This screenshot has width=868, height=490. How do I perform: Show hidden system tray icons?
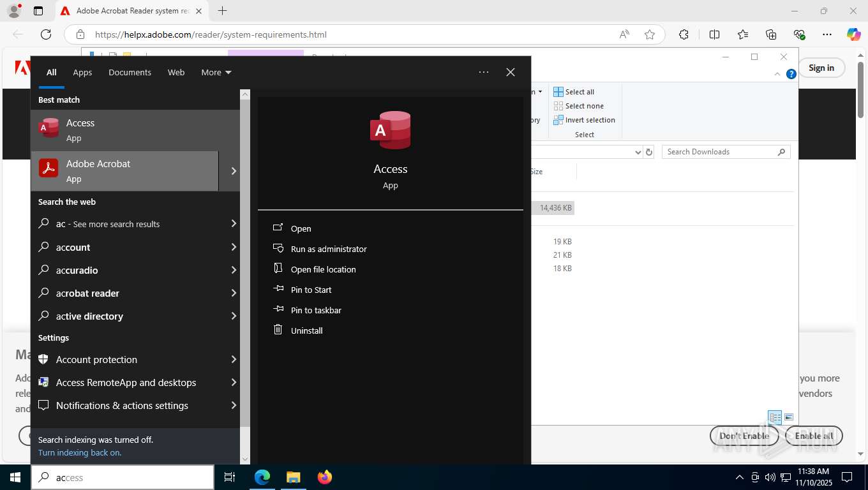[x=740, y=477]
